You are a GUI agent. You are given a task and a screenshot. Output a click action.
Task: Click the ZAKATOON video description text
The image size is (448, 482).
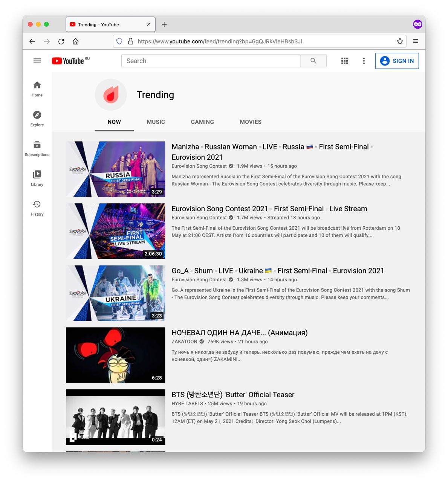click(280, 356)
